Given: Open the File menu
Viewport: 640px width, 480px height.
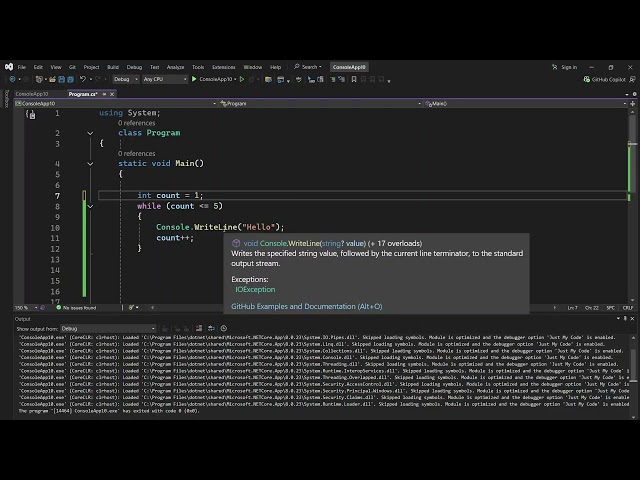Looking at the screenshot, I should [x=22, y=67].
